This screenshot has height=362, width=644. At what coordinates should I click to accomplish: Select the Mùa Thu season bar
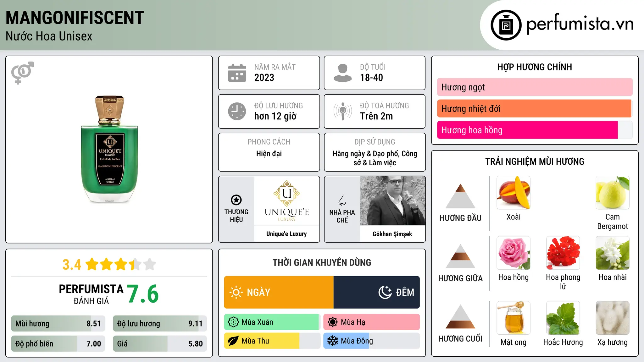272,341
